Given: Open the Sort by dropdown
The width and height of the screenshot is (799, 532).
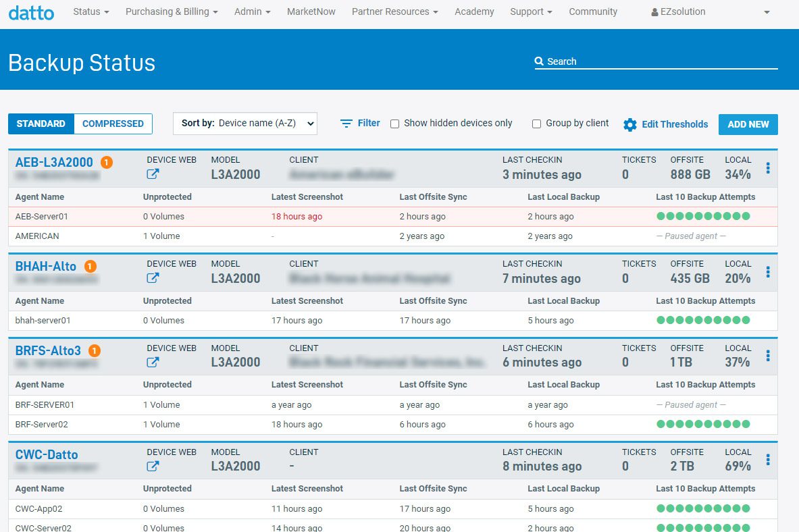Looking at the screenshot, I should click(x=245, y=124).
